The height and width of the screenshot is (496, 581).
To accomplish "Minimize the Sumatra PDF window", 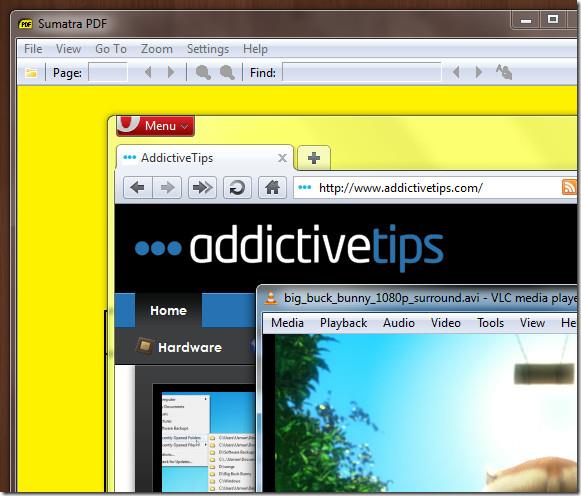I will pyautogui.click(x=526, y=20).
